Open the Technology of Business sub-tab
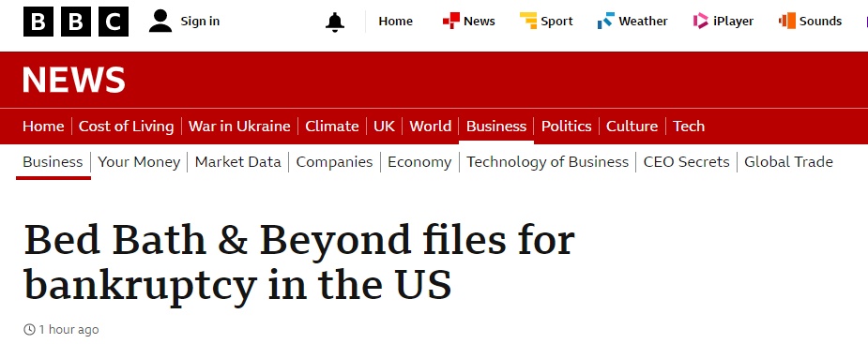The height and width of the screenshot is (344, 868). pyautogui.click(x=547, y=162)
